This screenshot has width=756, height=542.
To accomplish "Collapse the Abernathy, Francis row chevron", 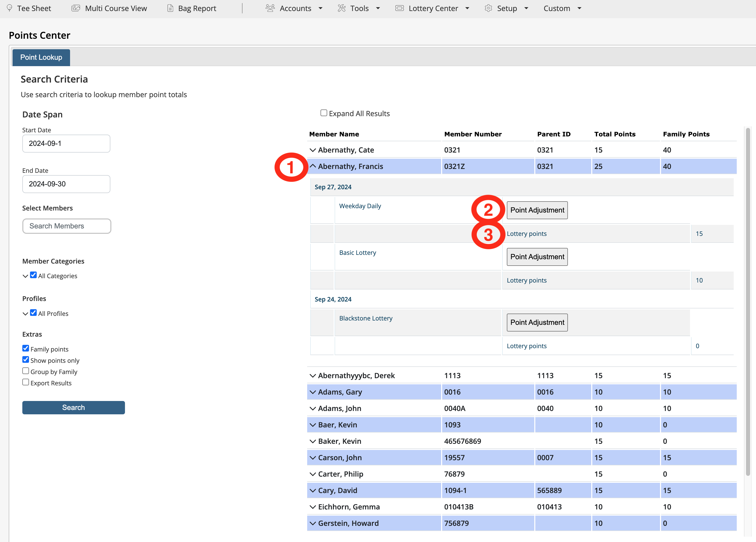I will [313, 166].
